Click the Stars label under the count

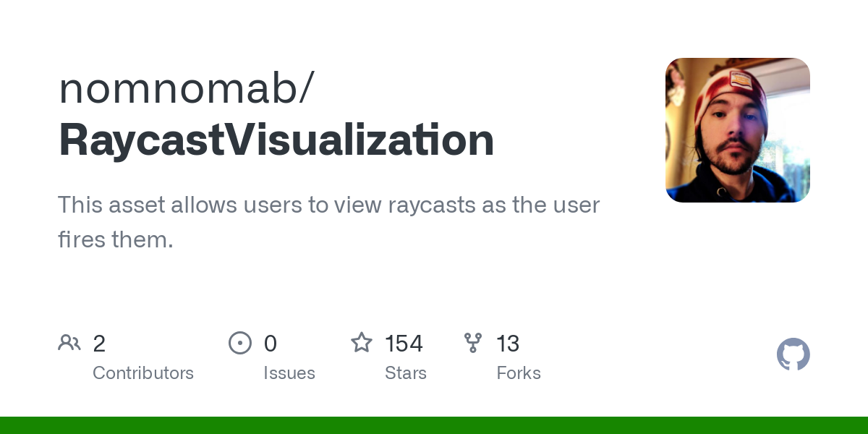406,373
